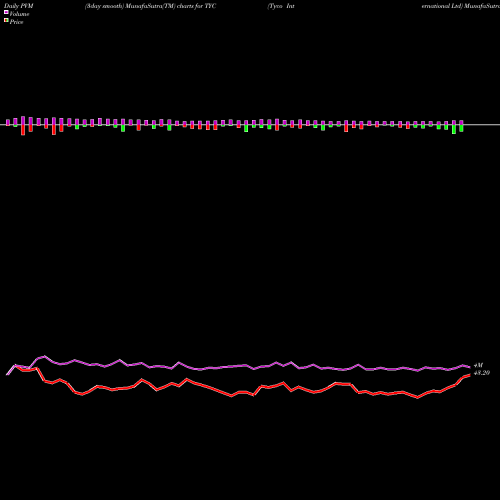Click the 48.20 price value label
The height and width of the screenshot is (500, 500).
(482, 373)
